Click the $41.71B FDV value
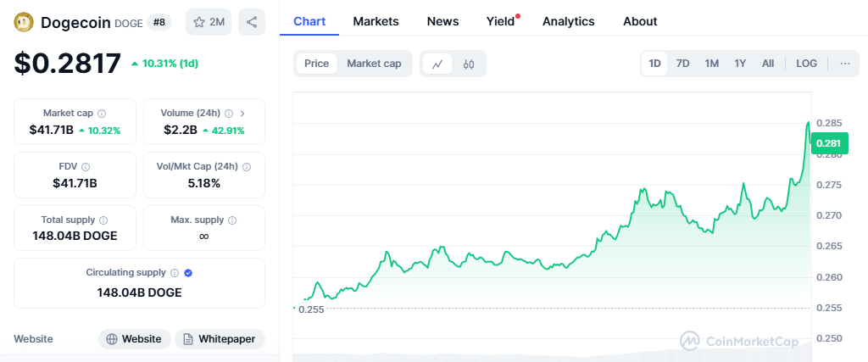868x362 pixels. [x=75, y=183]
